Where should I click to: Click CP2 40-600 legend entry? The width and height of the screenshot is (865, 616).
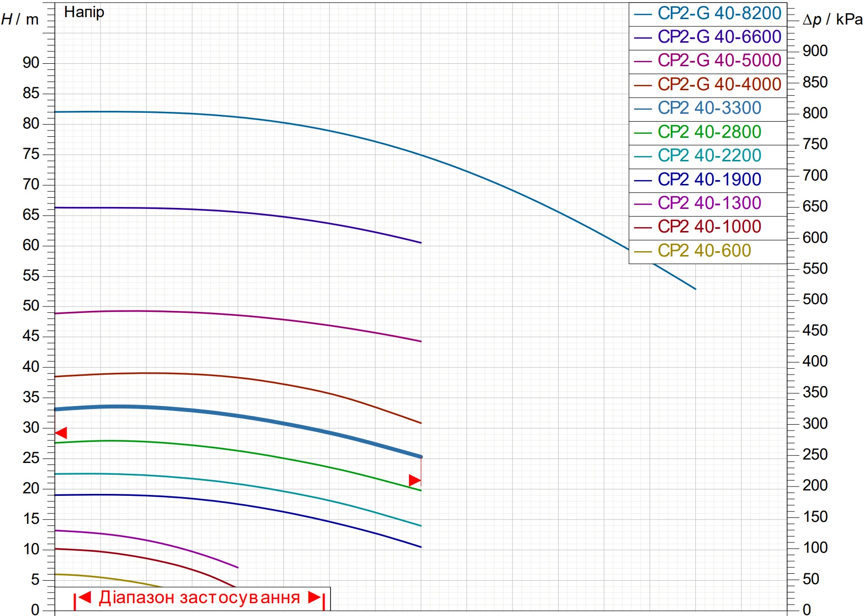click(x=708, y=251)
